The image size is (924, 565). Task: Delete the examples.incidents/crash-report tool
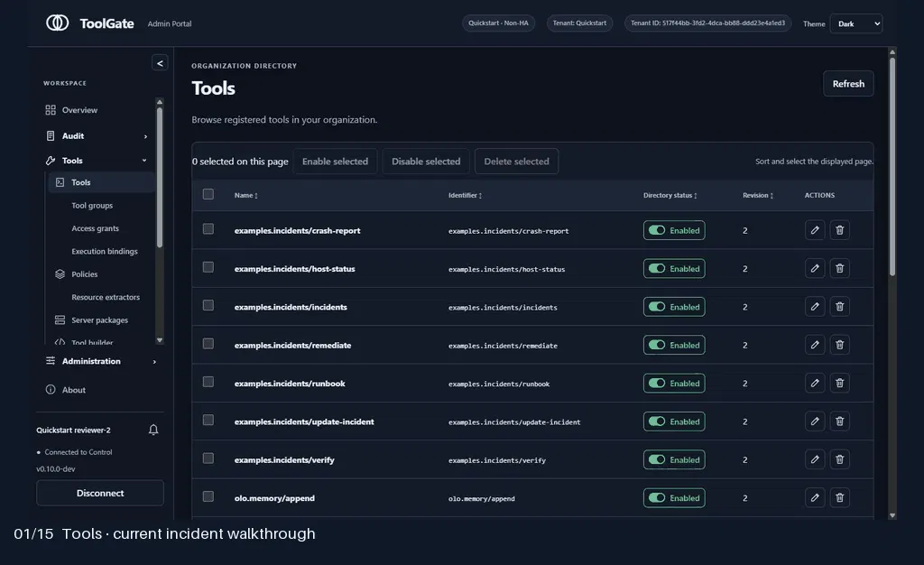coord(840,230)
